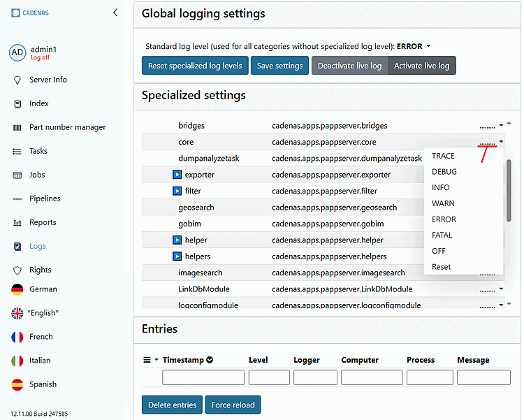Expand the filter logger tree node
524x420 pixels.
(x=177, y=191)
